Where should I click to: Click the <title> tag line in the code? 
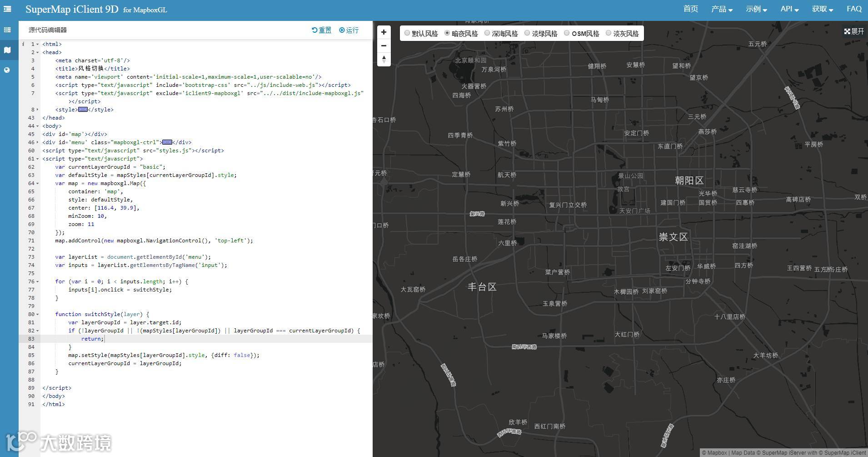click(x=93, y=69)
